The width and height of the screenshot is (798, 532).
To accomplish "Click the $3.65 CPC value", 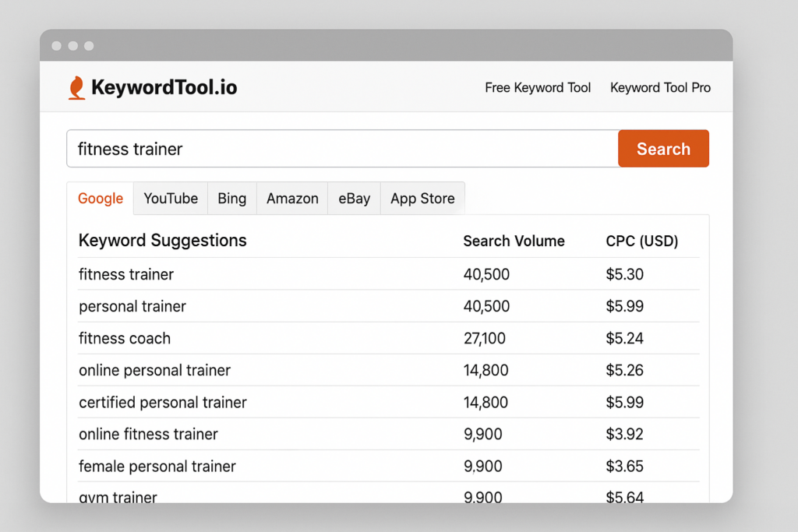I will pos(624,466).
